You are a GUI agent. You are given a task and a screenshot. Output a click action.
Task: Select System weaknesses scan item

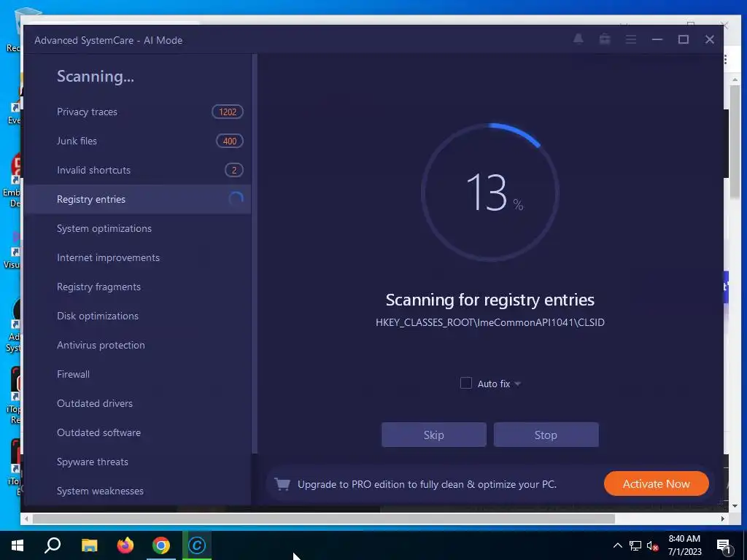[137, 491]
